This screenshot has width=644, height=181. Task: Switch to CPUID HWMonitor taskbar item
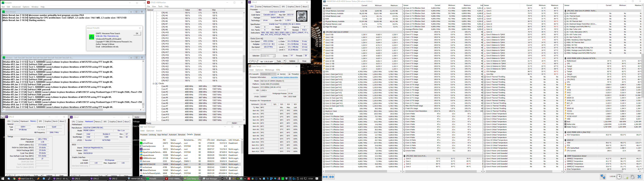pyautogui.click(x=173, y=178)
